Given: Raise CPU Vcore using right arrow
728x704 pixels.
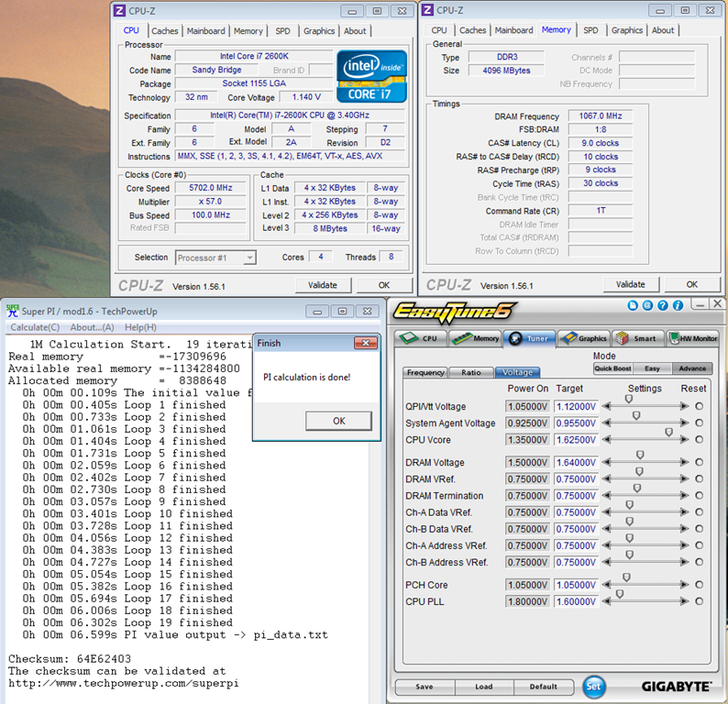Looking at the screenshot, I should [x=684, y=440].
